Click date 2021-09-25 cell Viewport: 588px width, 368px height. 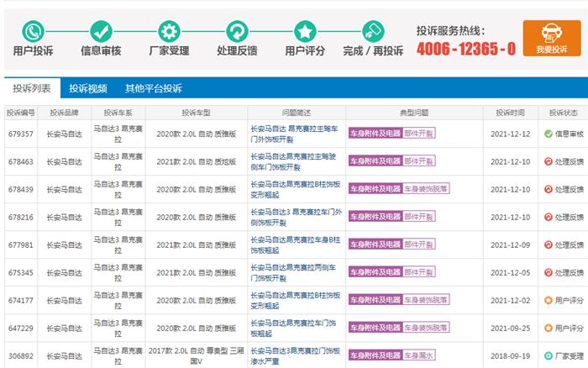click(511, 329)
